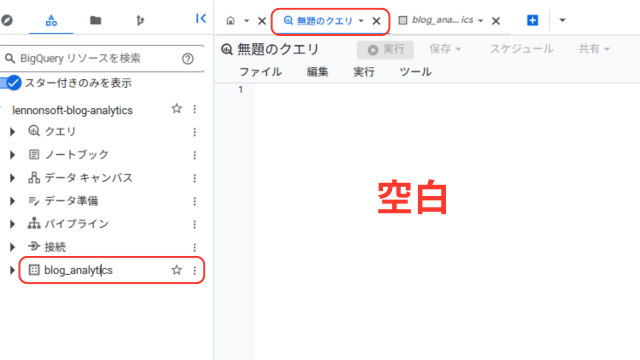
Task: Expand the データ準備 tree node
Action: 12,201
